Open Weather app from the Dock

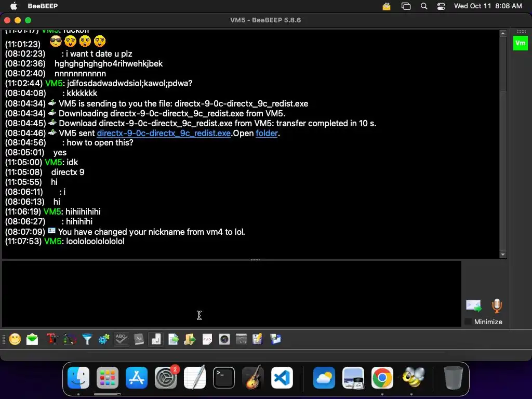(324, 378)
